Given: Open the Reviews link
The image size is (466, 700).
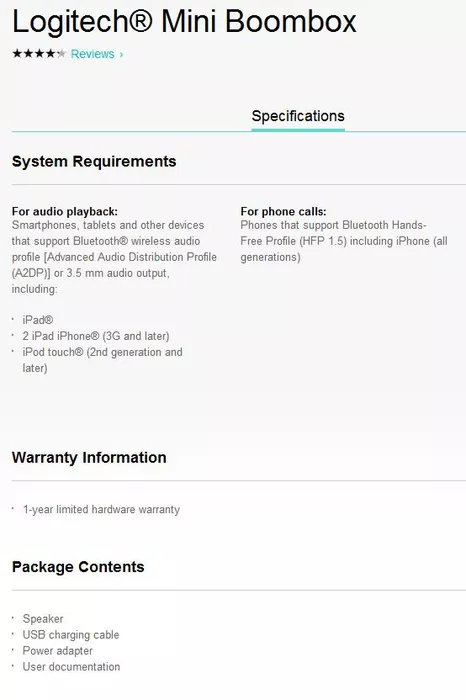Looking at the screenshot, I should (92, 54).
